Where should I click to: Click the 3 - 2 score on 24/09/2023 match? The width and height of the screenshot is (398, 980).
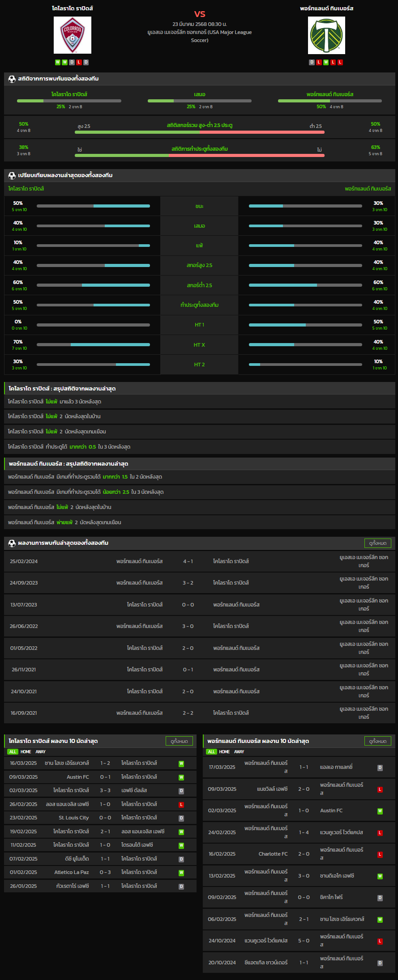point(188,583)
